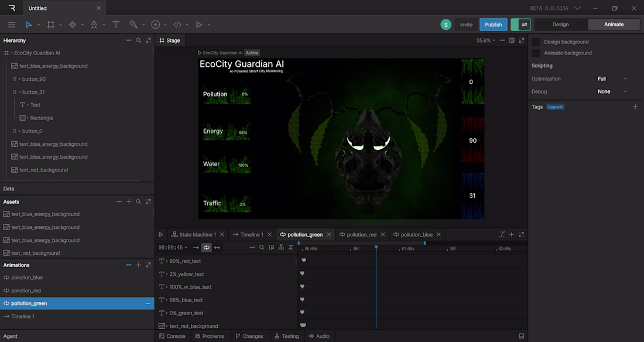Expand the timeline panel to fullscreen
The height and width of the screenshot is (342, 644).
(x=521, y=234)
